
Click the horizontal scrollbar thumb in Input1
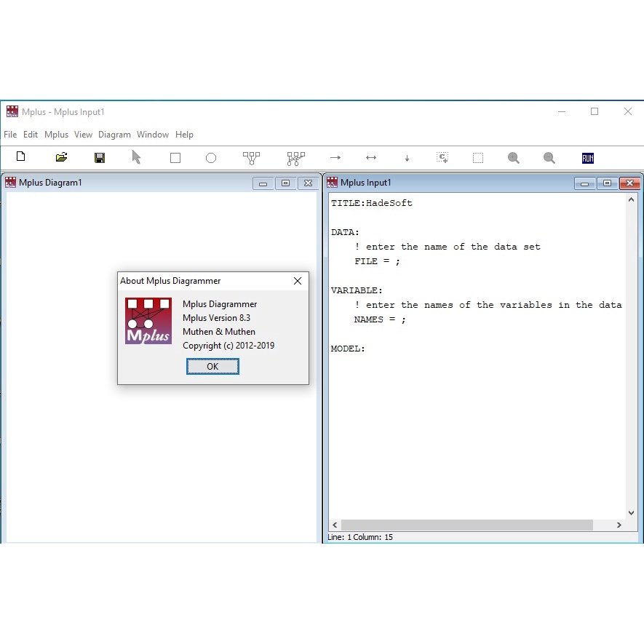[467, 525]
